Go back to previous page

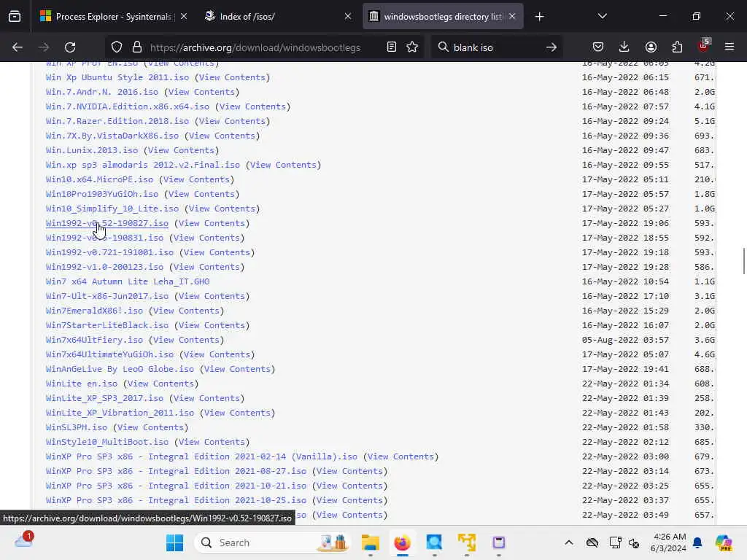click(18, 47)
